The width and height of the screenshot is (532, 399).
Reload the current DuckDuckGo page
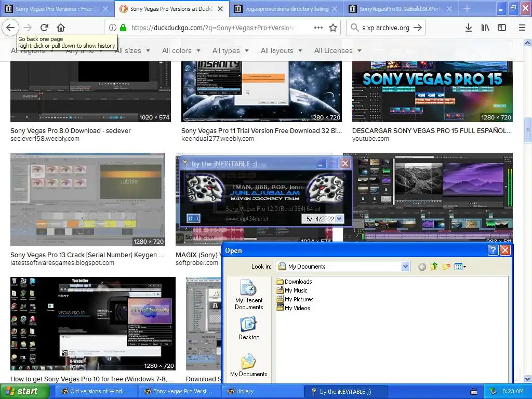[44, 28]
